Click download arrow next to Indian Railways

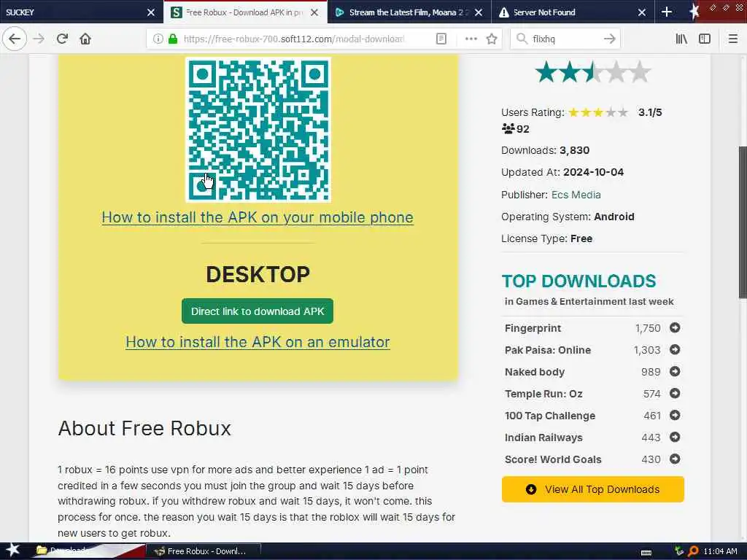(675, 437)
